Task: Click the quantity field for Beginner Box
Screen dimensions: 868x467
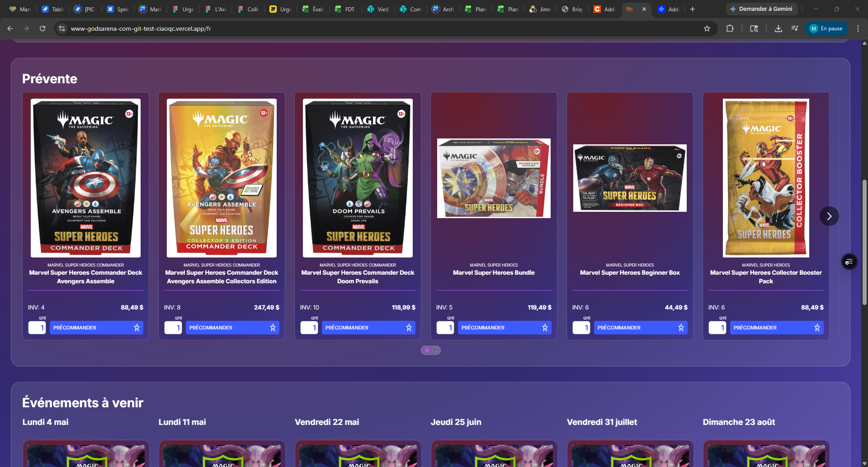Action: tap(581, 328)
